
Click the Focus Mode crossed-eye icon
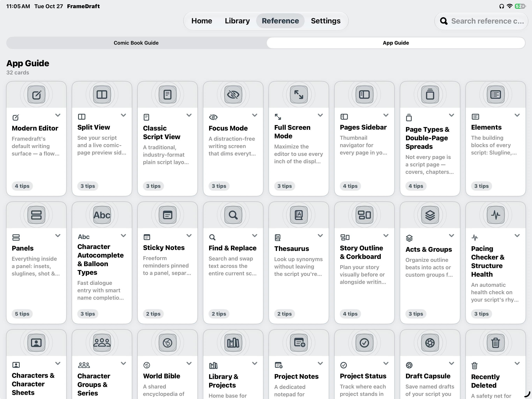point(233,94)
